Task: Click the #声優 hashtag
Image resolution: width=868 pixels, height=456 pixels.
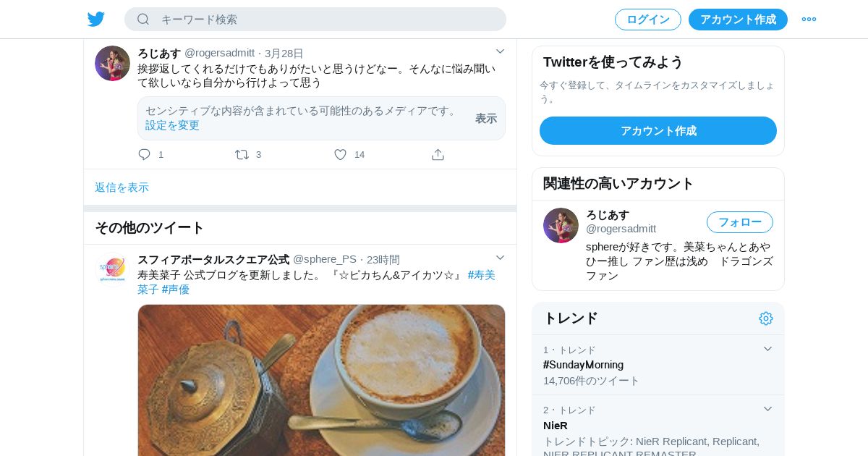Action: click(x=176, y=290)
